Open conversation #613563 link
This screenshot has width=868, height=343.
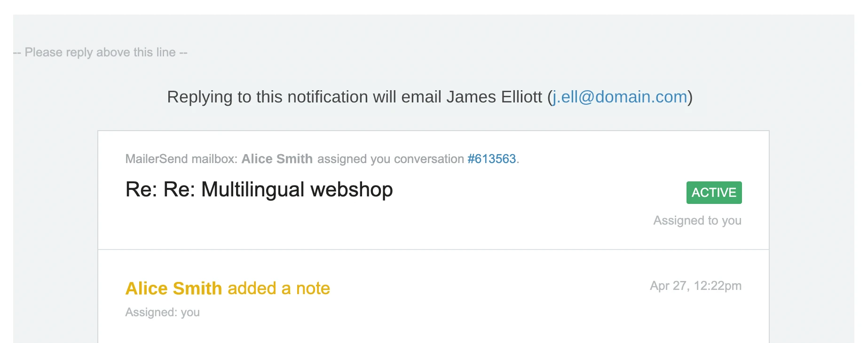(x=491, y=159)
